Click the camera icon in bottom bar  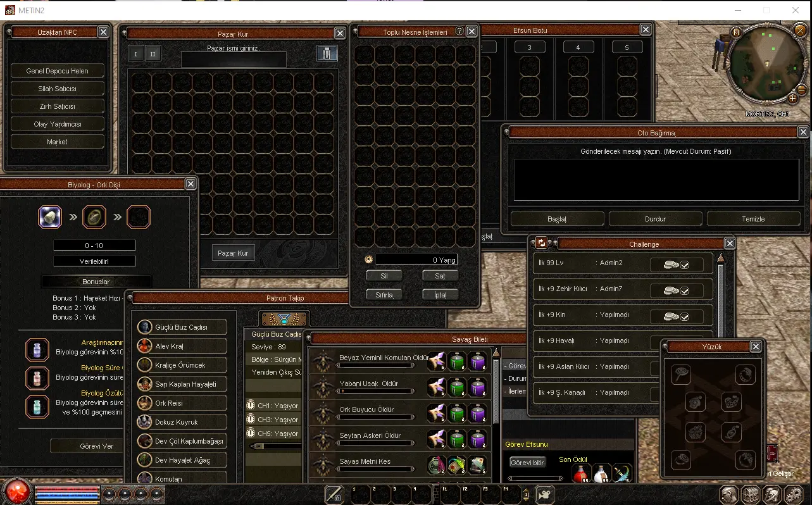545,494
